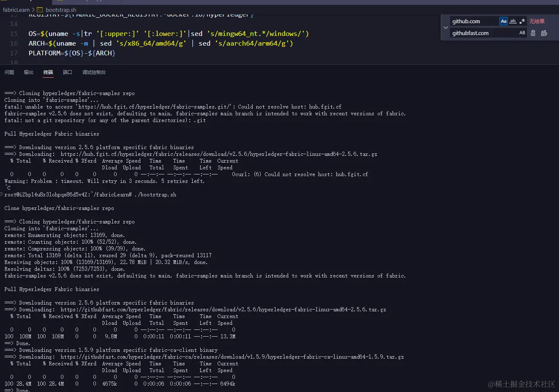Click the bootstrap.sh breadcrumb item
Image resolution: width=559 pixels, height=392 pixels.
61,10
